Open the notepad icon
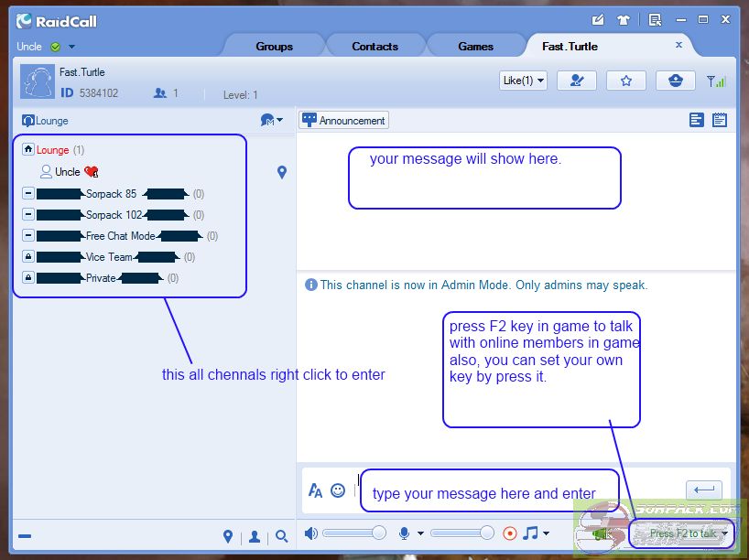Screen dimensions: 749x560 pos(720,120)
